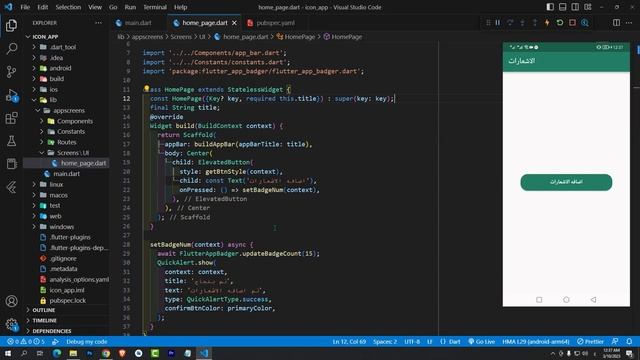Viewport: 640px width, 360px height.
Task: Click Split Editor Right icon
Action: [x=616, y=23]
